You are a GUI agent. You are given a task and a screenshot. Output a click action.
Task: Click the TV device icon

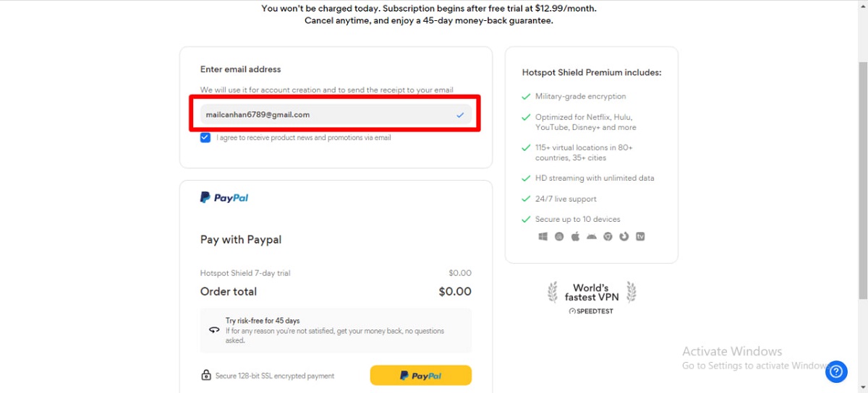coord(640,237)
